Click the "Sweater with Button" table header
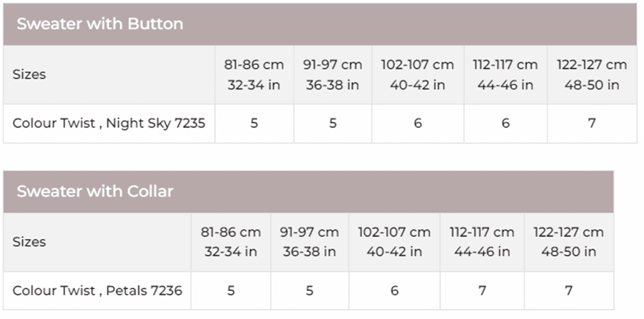Viewport: 644px width, 319px height. click(x=100, y=24)
